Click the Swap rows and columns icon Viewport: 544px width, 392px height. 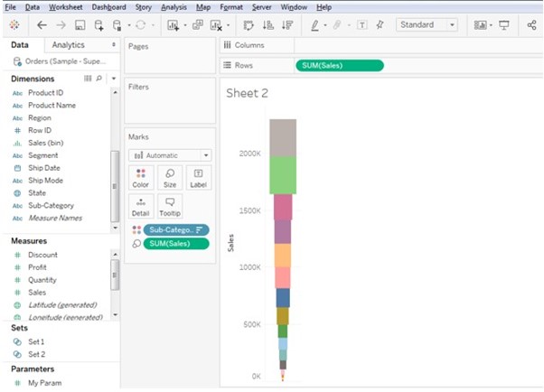click(x=249, y=25)
